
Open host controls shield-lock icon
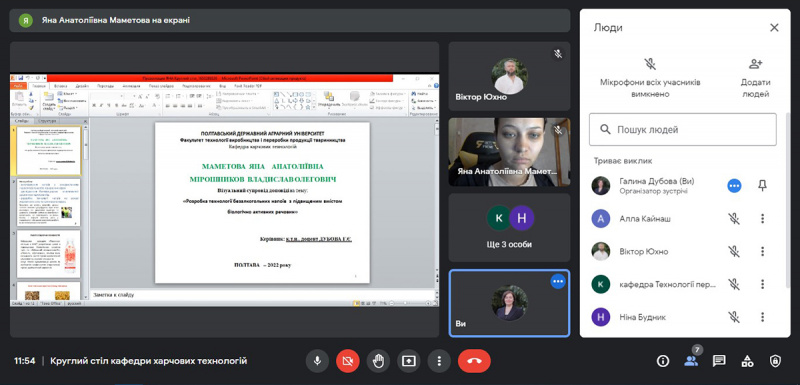coord(775,361)
